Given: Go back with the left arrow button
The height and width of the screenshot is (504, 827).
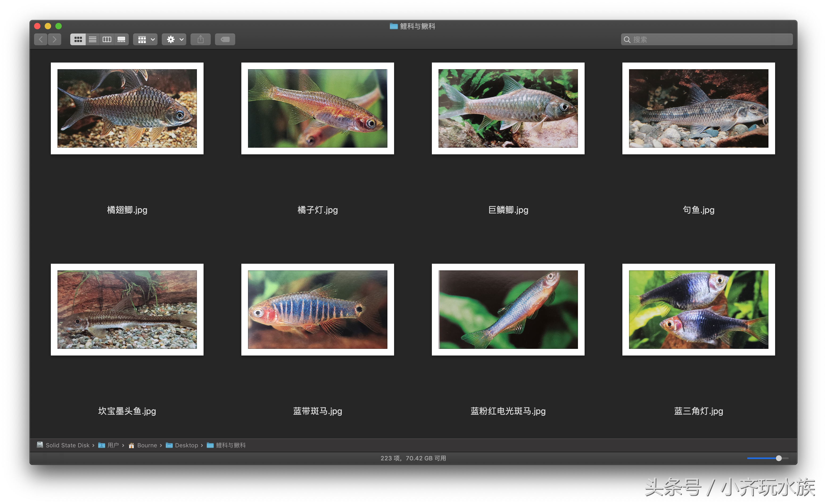Looking at the screenshot, I should pos(41,39).
